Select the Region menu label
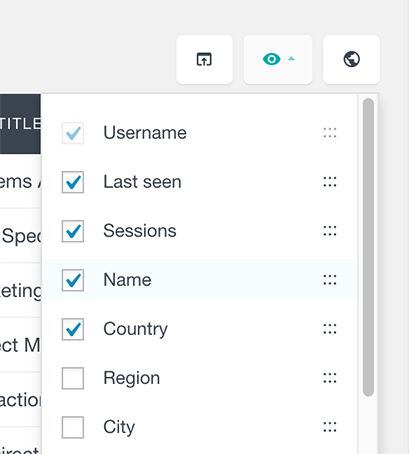Screen dimensions: 409x454 (x=132, y=378)
